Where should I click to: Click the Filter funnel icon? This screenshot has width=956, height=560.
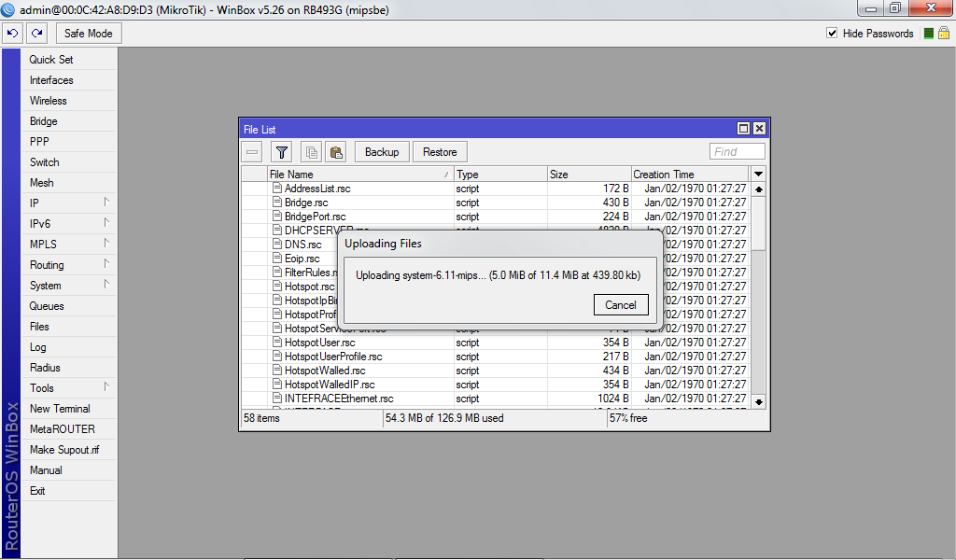tap(282, 152)
